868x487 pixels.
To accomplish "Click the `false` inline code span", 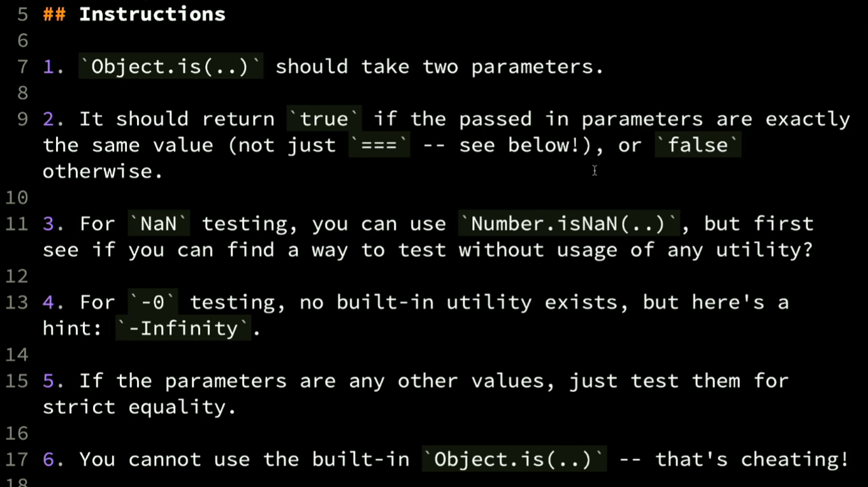I will coord(698,145).
